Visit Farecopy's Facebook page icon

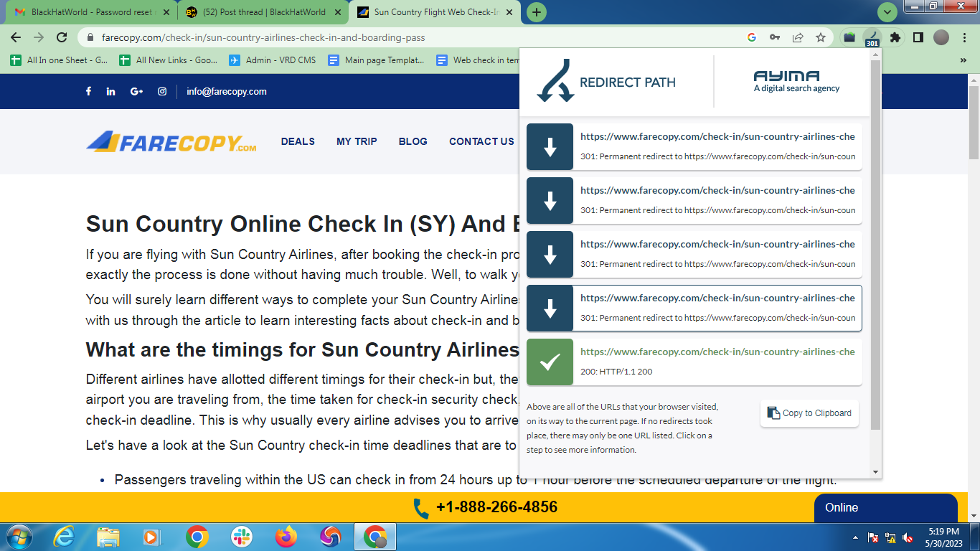pyautogui.click(x=89, y=91)
